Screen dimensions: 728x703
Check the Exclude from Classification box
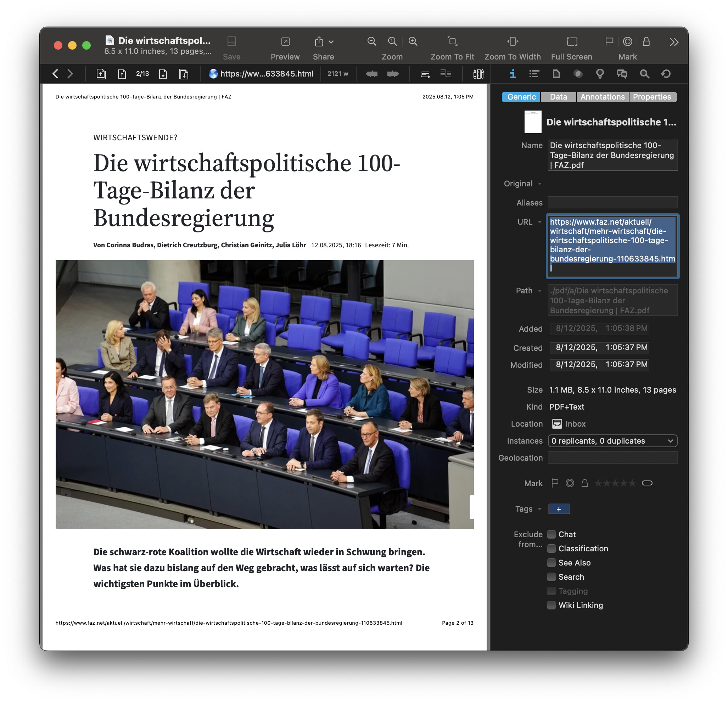coord(551,549)
